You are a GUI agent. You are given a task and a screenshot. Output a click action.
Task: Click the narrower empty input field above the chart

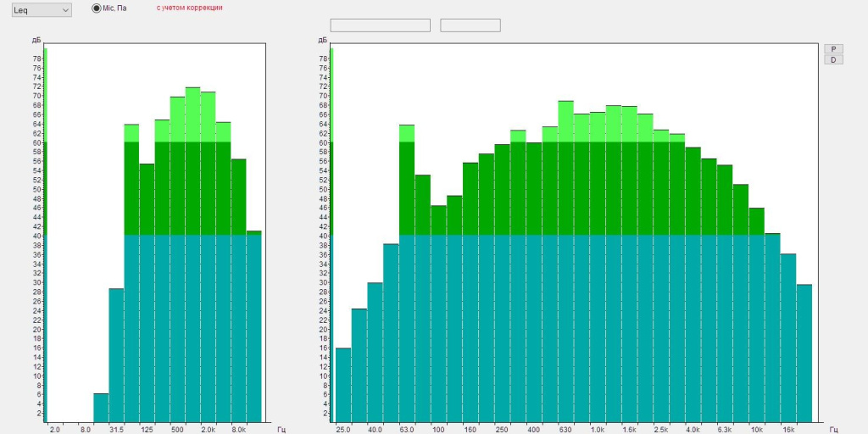click(470, 25)
